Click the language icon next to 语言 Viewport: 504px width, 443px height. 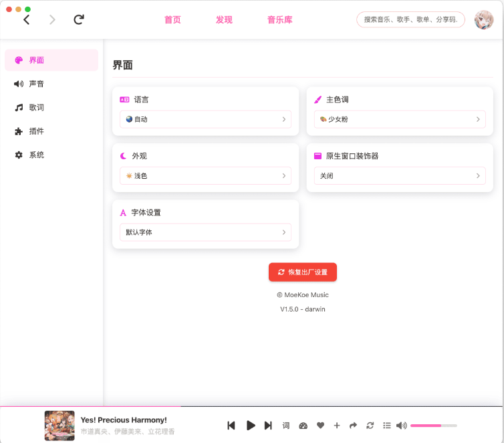click(124, 100)
